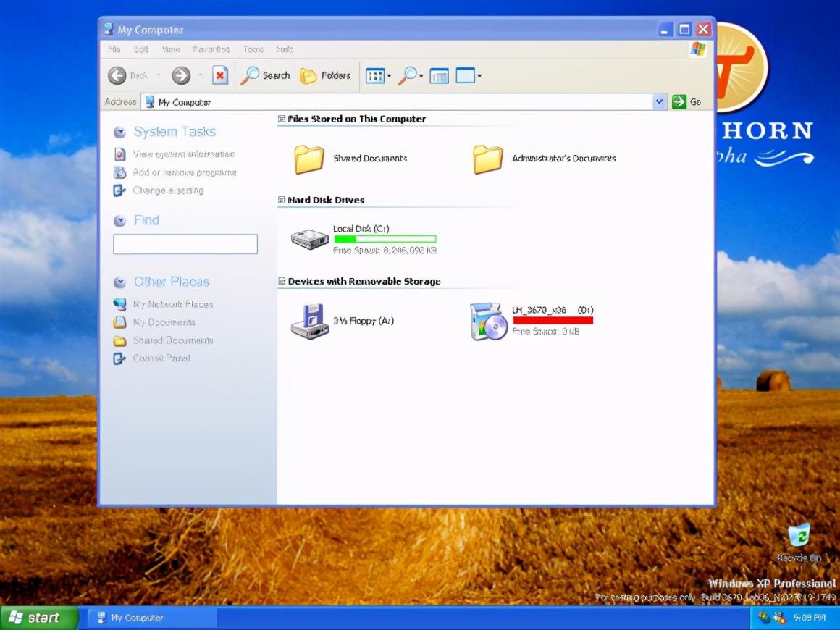Screen dimensions: 840x630
Task: Open the Views button dropdown arrow
Action: pyautogui.click(x=389, y=76)
